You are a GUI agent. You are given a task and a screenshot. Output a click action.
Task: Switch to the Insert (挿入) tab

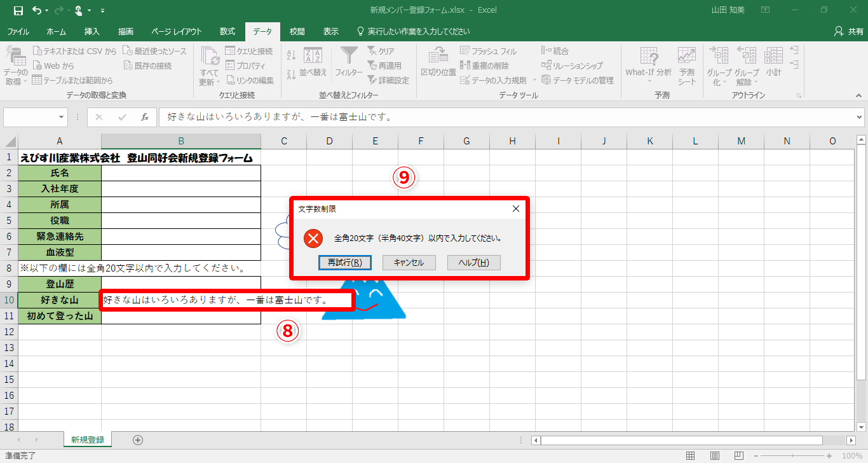[x=92, y=31]
